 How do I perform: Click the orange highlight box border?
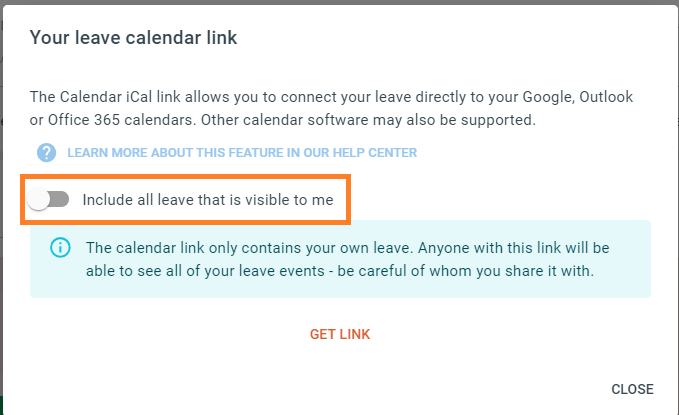pos(185,176)
